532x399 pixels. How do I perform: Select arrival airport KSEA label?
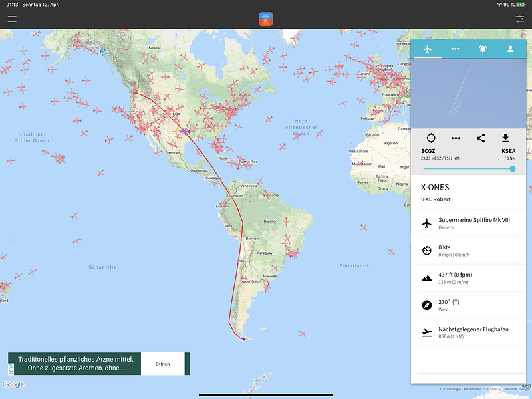(508, 151)
